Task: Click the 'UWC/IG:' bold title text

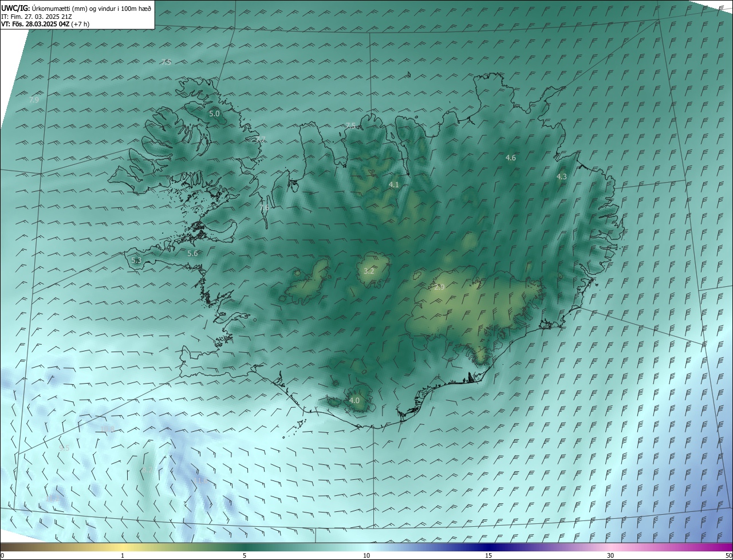Action: click(x=15, y=8)
